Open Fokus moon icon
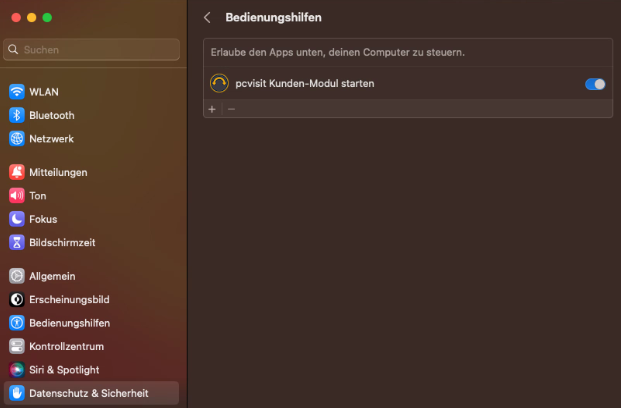Viewport: 621px width, 408px height. point(17,219)
